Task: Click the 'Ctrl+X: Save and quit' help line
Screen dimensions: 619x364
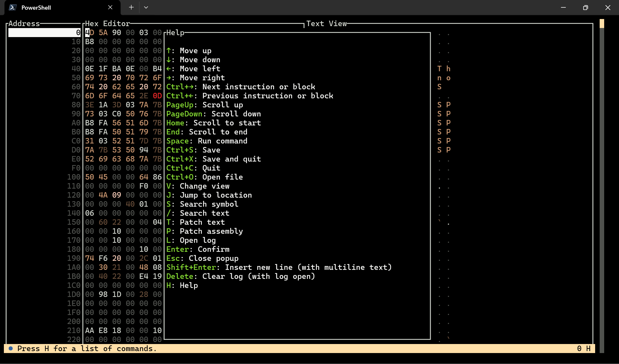Action: (x=213, y=159)
